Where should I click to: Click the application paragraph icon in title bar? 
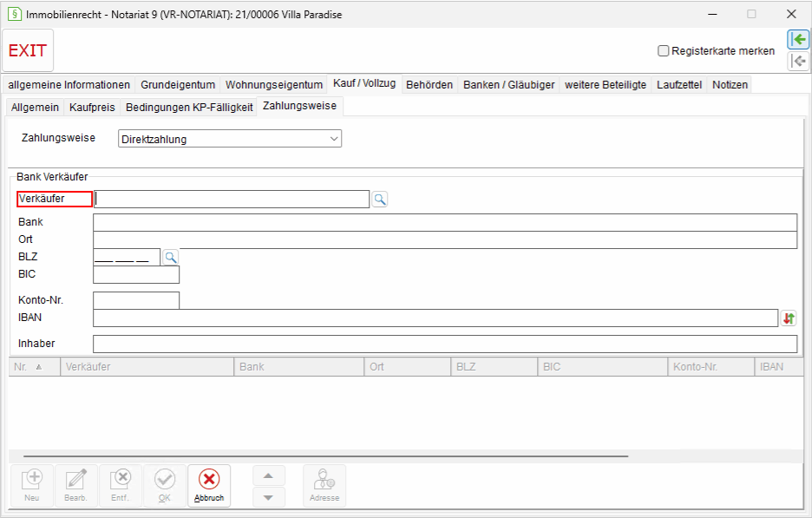(15, 14)
